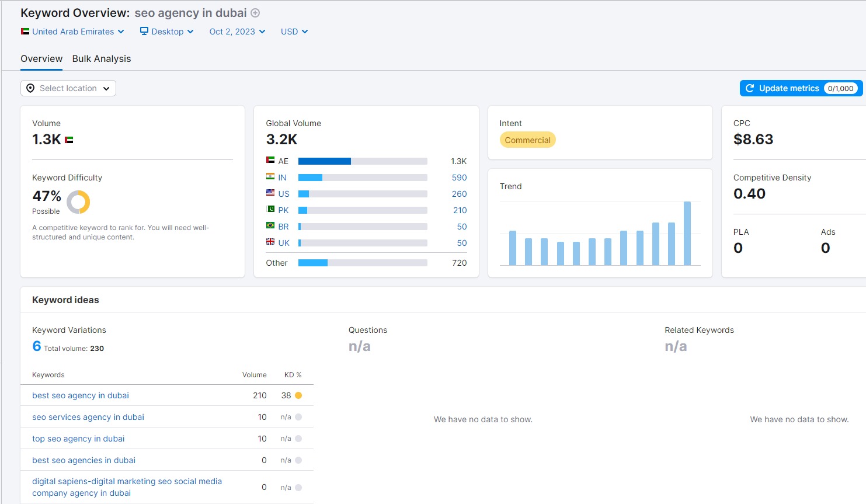Click the US country code link

point(284,194)
